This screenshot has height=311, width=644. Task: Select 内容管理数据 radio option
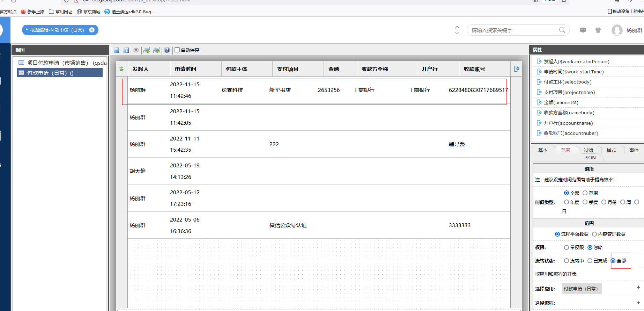(x=594, y=234)
